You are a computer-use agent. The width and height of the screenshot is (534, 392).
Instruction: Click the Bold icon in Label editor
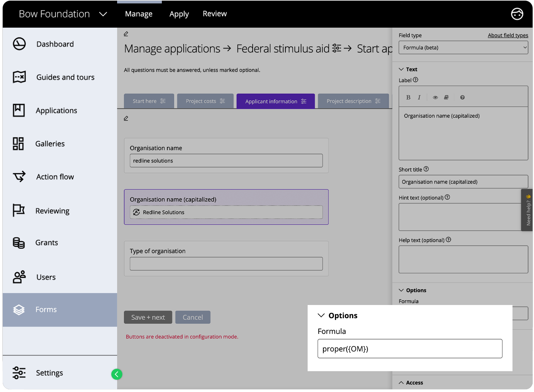pyautogui.click(x=408, y=98)
